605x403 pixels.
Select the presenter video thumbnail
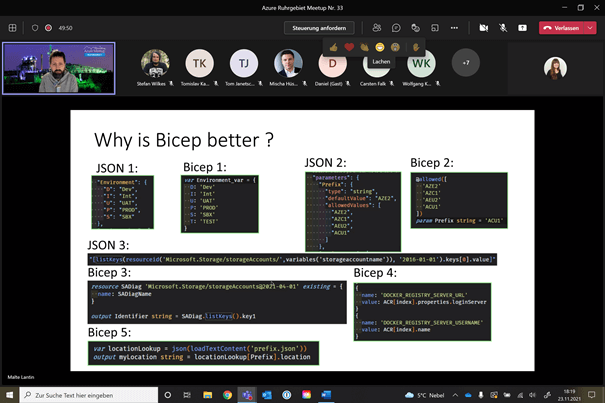coord(59,68)
